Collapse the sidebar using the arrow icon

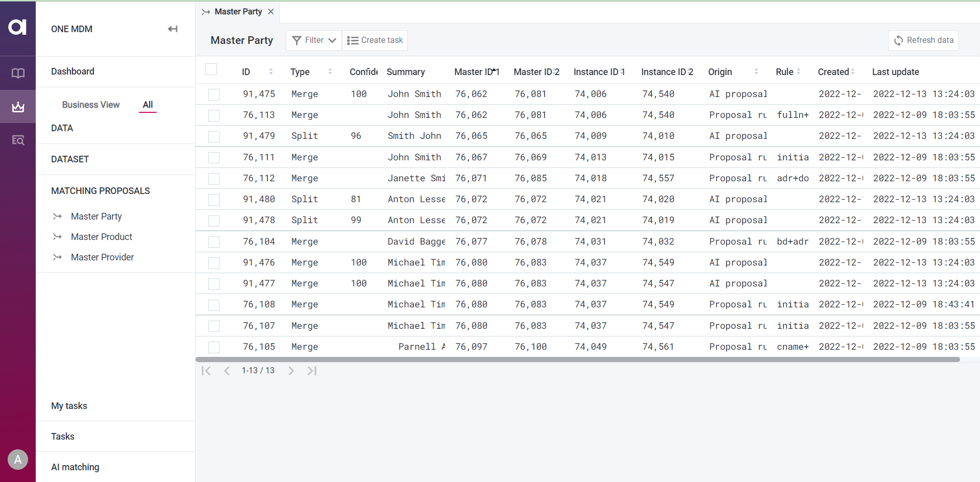pos(173,29)
